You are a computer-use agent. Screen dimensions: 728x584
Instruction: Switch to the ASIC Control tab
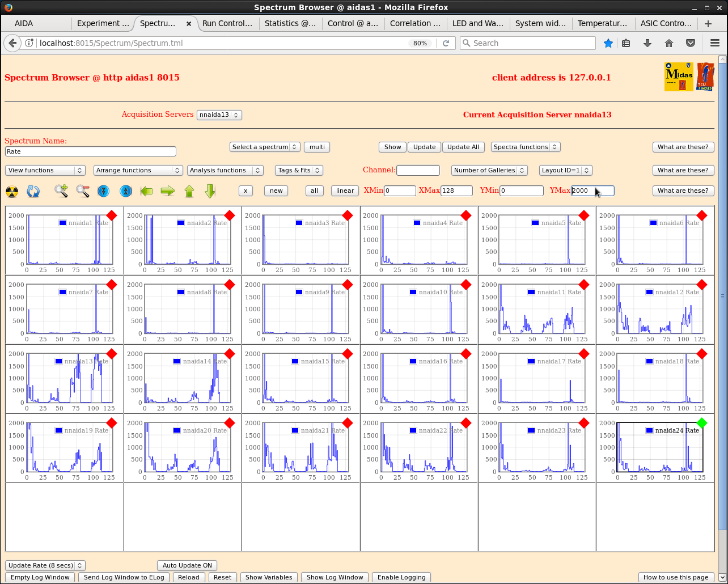[666, 23]
